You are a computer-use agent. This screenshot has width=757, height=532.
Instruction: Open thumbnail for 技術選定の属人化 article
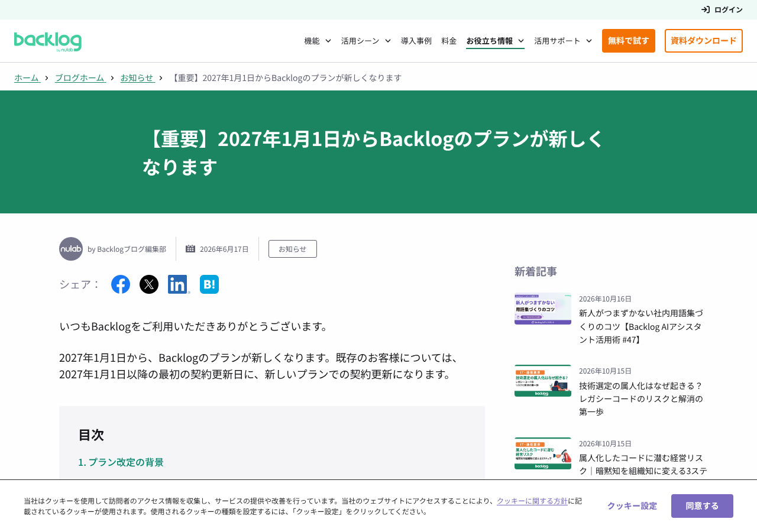tap(543, 381)
